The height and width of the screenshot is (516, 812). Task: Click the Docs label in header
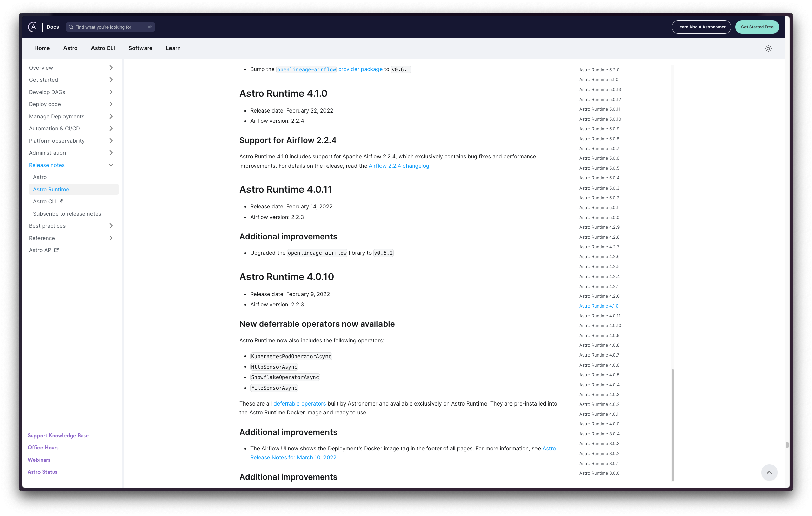coord(53,27)
